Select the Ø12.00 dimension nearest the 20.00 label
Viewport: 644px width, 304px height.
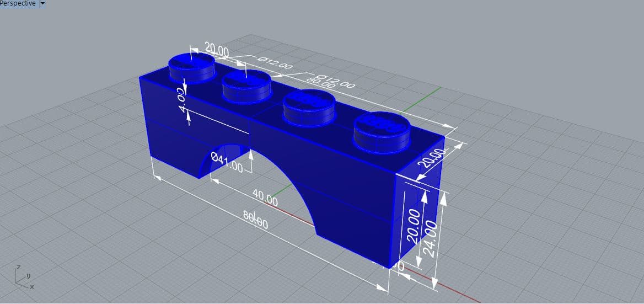pyautogui.click(x=275, y=63)
